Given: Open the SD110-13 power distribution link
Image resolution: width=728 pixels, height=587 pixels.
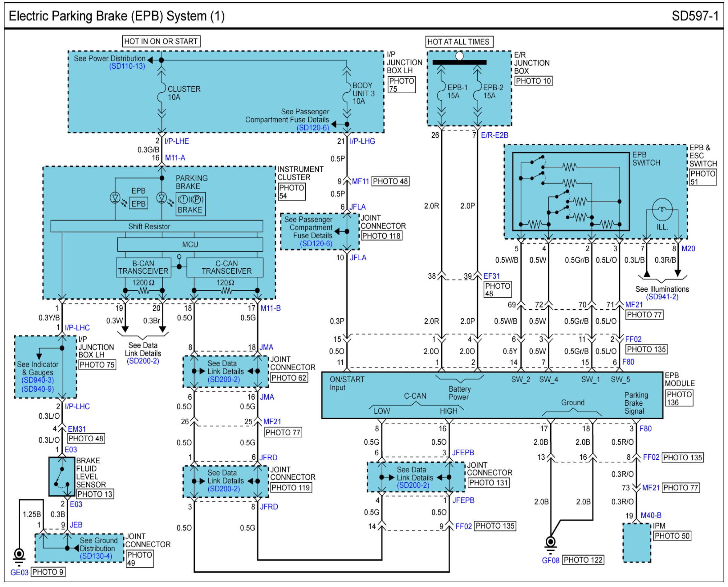Looking at the screenshot, I should [127, 66].
